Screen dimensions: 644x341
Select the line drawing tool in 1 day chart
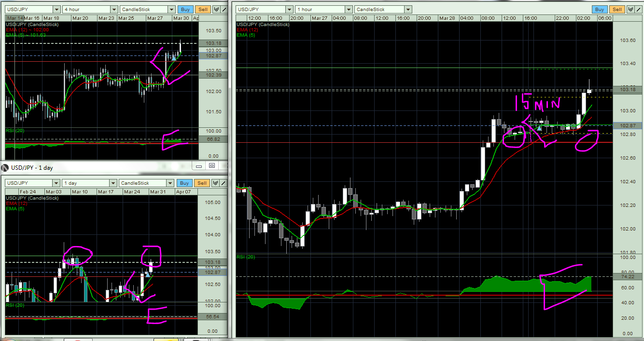pos(224,183)
